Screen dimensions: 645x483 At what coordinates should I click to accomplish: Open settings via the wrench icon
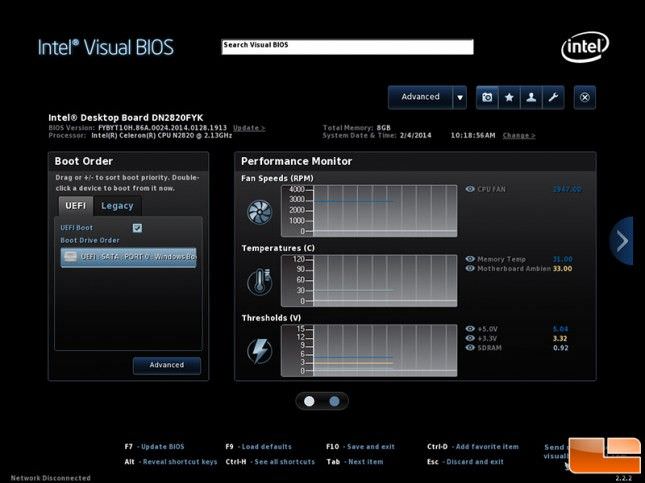pyautogui.click(x=553, y=97)
